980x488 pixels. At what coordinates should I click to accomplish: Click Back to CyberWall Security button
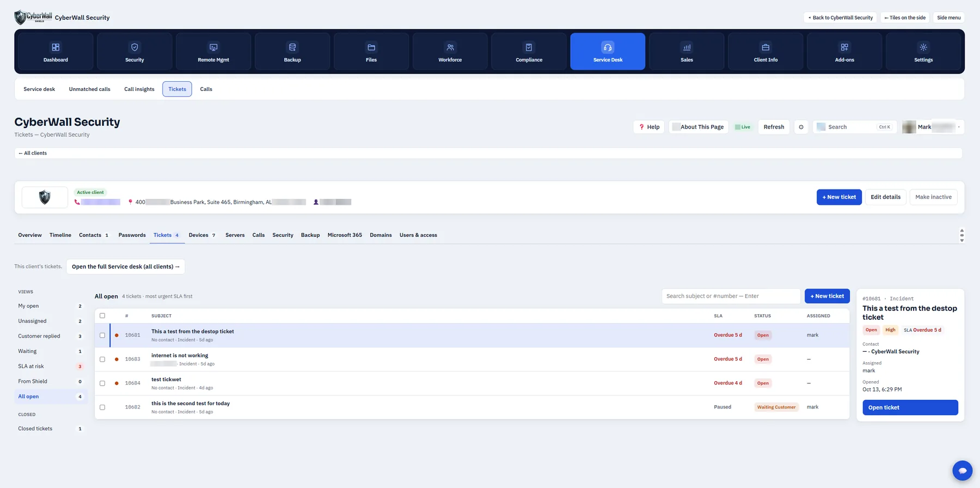pos(840,17)
